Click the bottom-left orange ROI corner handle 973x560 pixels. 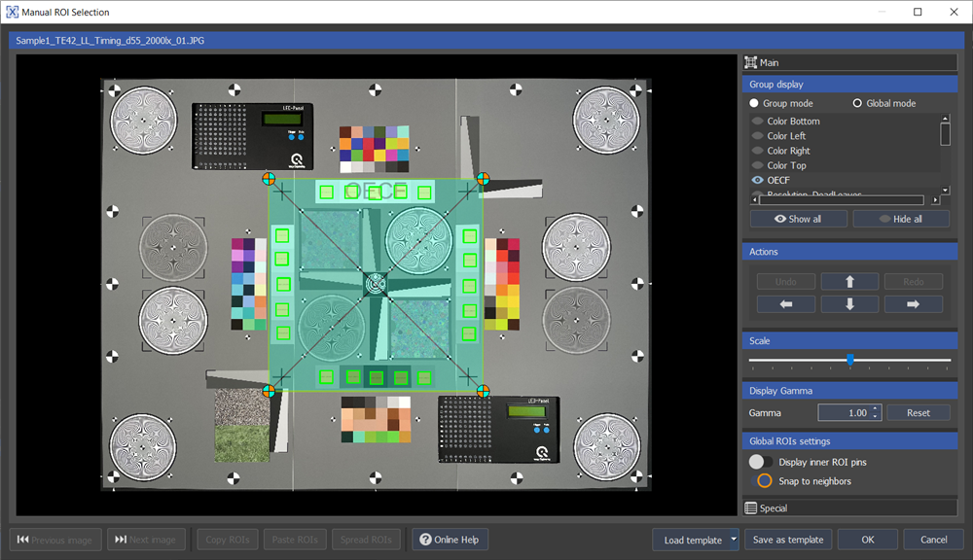pyautogui.click(x=269, y=391)
